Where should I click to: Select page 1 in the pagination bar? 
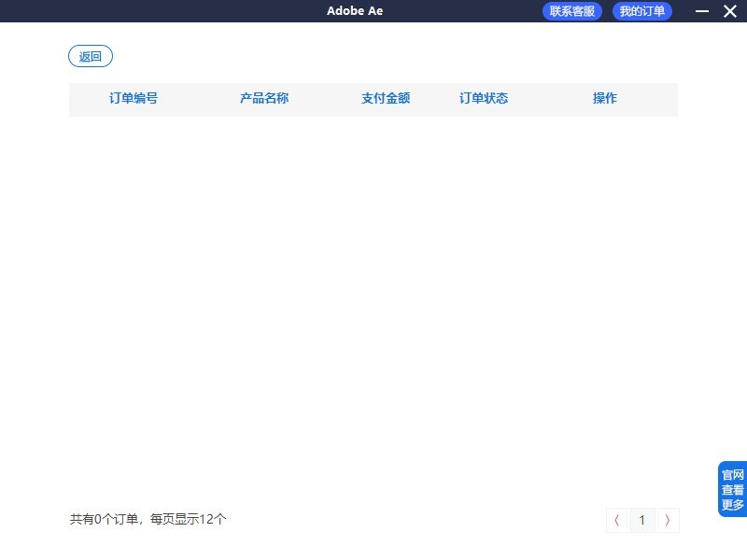(x=642, y=521)
